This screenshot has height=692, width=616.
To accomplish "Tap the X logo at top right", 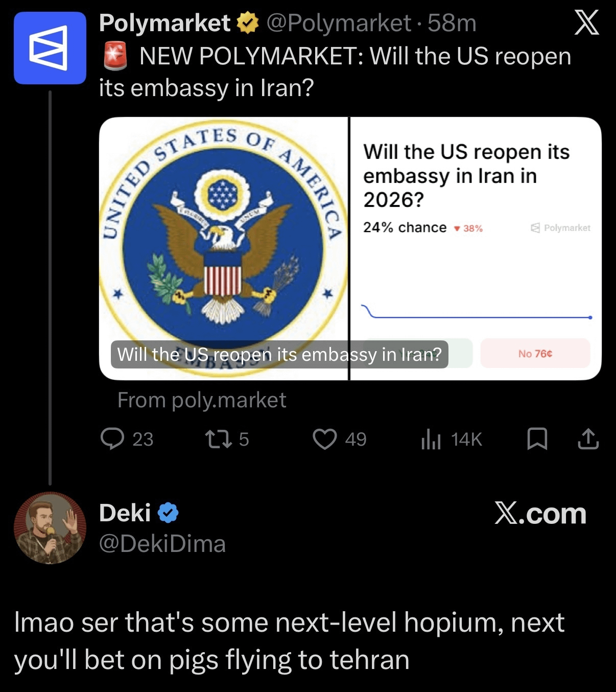I will click(587, 24).
